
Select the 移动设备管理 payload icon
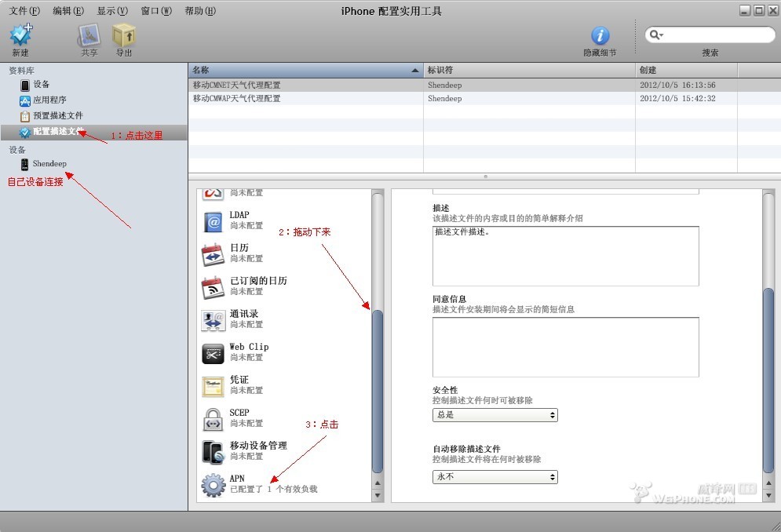pyautogui.click(x=213, y=452)
